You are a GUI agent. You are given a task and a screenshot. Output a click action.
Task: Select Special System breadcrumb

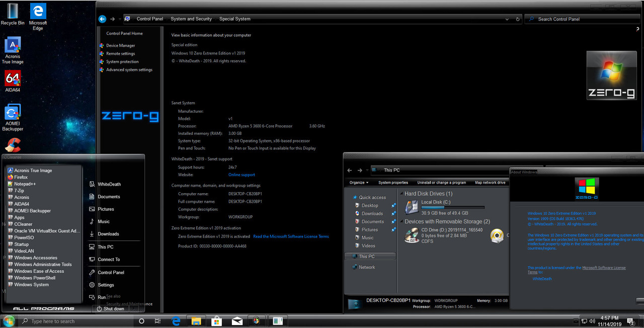click(235, 19)
